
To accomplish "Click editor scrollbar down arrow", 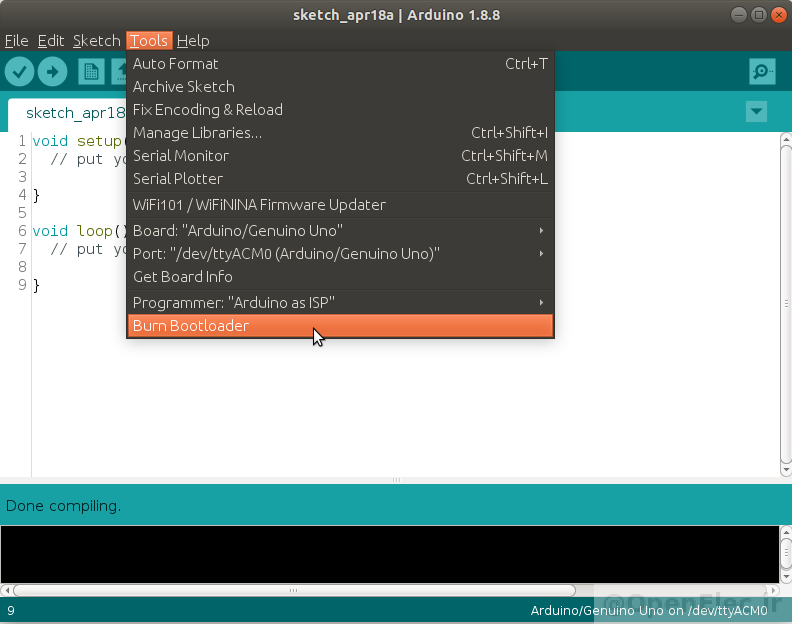I will 786,470.
